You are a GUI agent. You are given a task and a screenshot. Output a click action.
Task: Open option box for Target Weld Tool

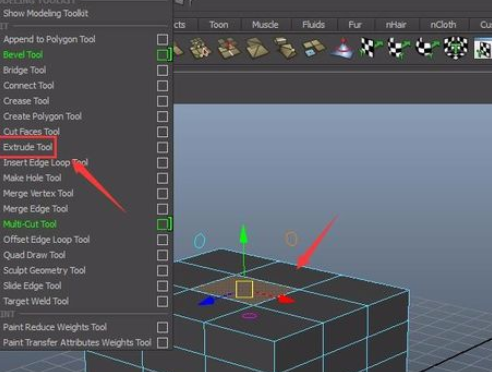coord(162,301)
